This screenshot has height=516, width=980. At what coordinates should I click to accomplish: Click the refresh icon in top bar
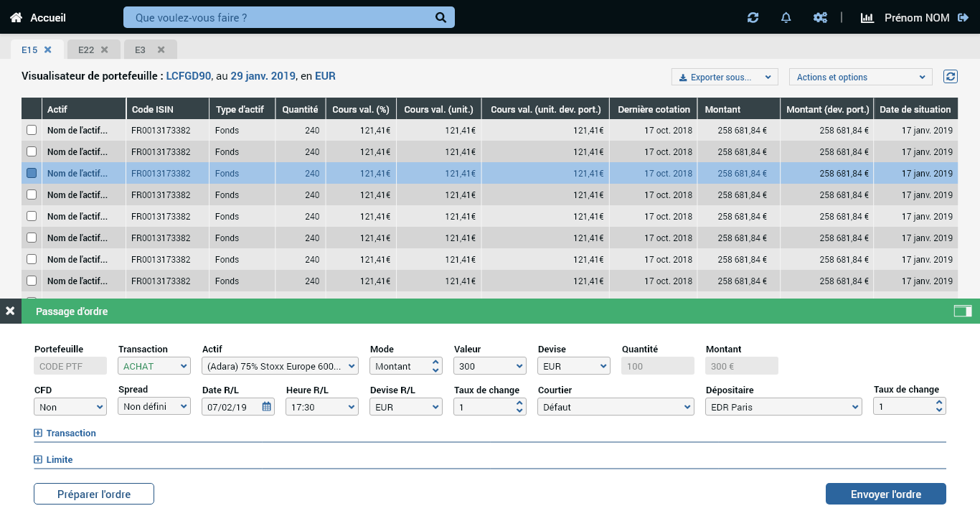tap(753, 17)
